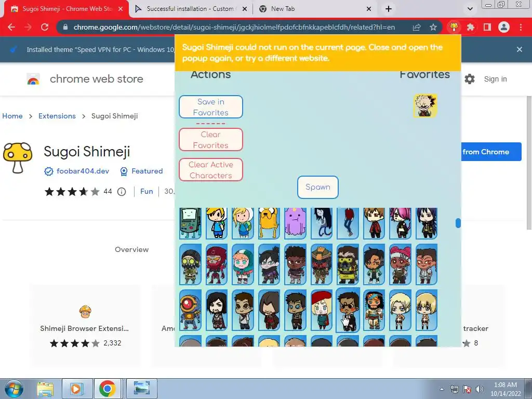The height and width of the screenshot is (399, 532).
Task: Choose the Bakugo favorite character thumbnail
Action: click(x=425, y=105)
